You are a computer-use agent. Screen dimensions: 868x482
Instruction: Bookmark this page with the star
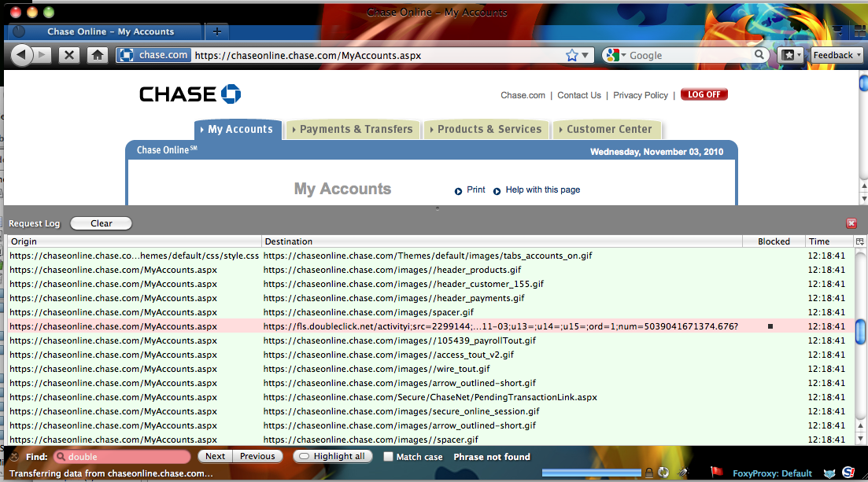[x=572, y=55]
